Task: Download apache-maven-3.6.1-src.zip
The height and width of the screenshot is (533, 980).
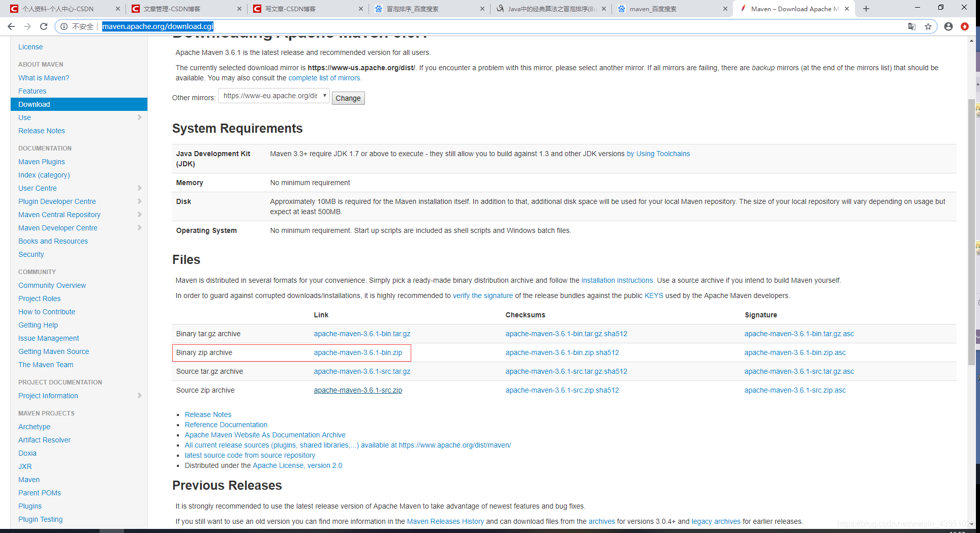Action: 358,390
